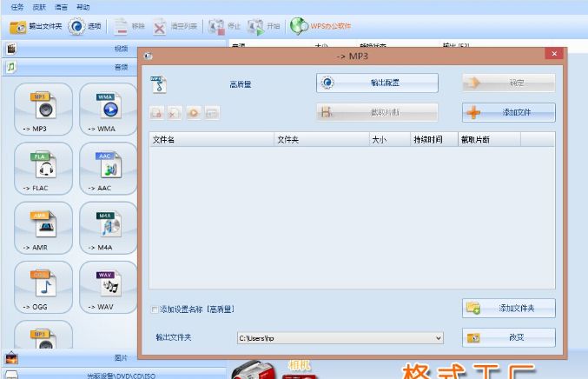Click the 确定 confirm button
The image size is (588, 379).
tap(508, 83)
